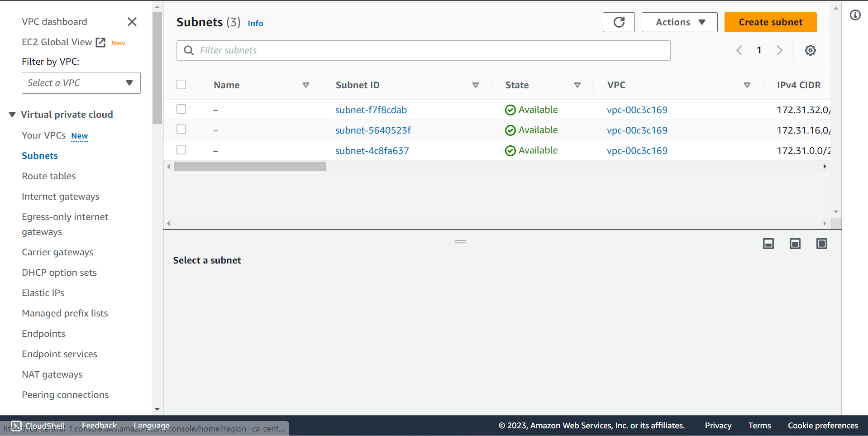Click table scroll right arrow
868x436 pixels.
coord(825,167)
